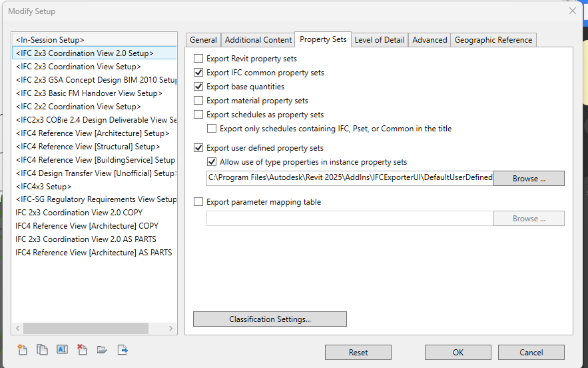This screenshot has height=368, width=588.
Task: Open Classification Settings
Action: (x=270, y=319)
